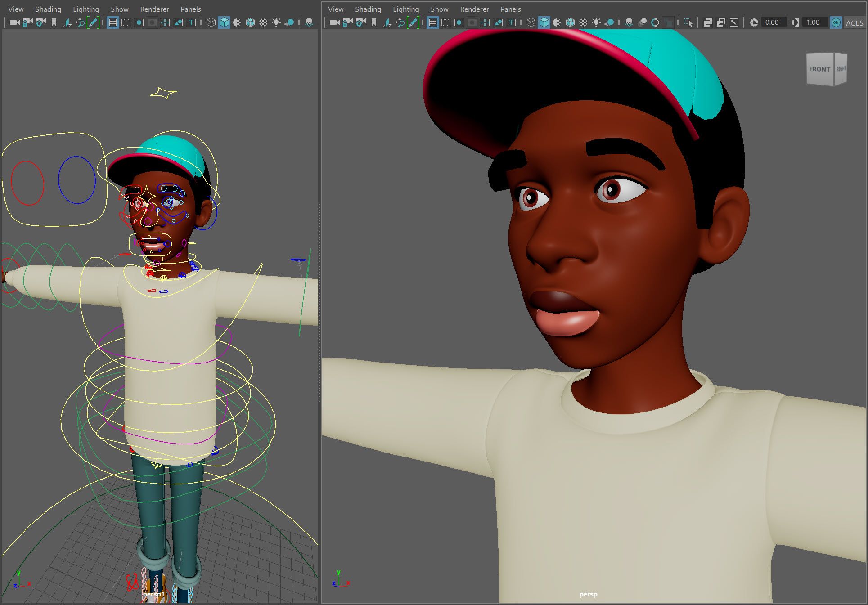Click Use All Lights bulb in persp1 panel
The width and height of the screenshot is (868, 605).
[x=276, y=22]
